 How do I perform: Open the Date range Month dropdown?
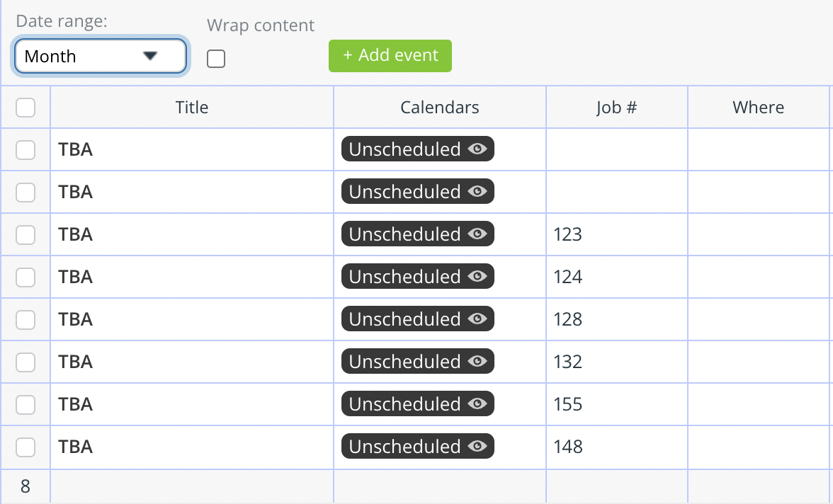pos(101,56)
